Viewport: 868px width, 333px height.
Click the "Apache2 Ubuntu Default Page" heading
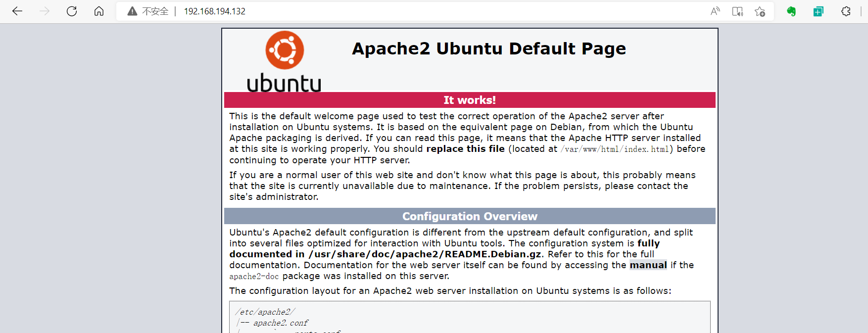[489, 48]
